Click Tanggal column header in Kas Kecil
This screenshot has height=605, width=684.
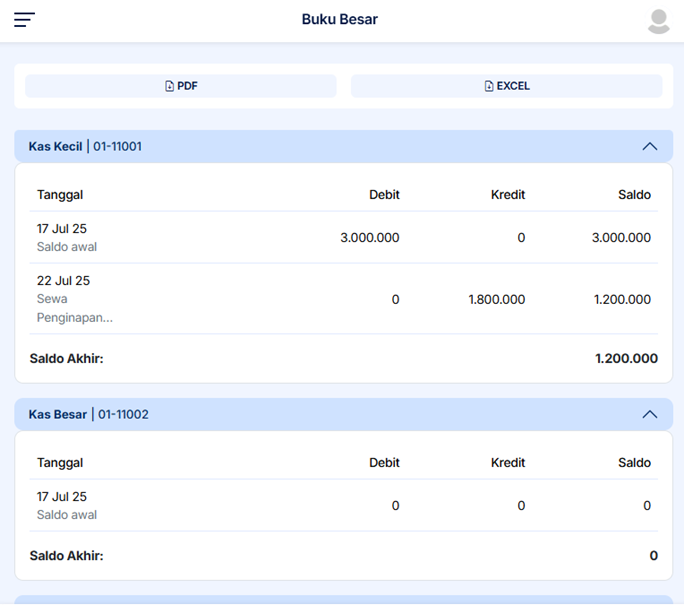60,195
